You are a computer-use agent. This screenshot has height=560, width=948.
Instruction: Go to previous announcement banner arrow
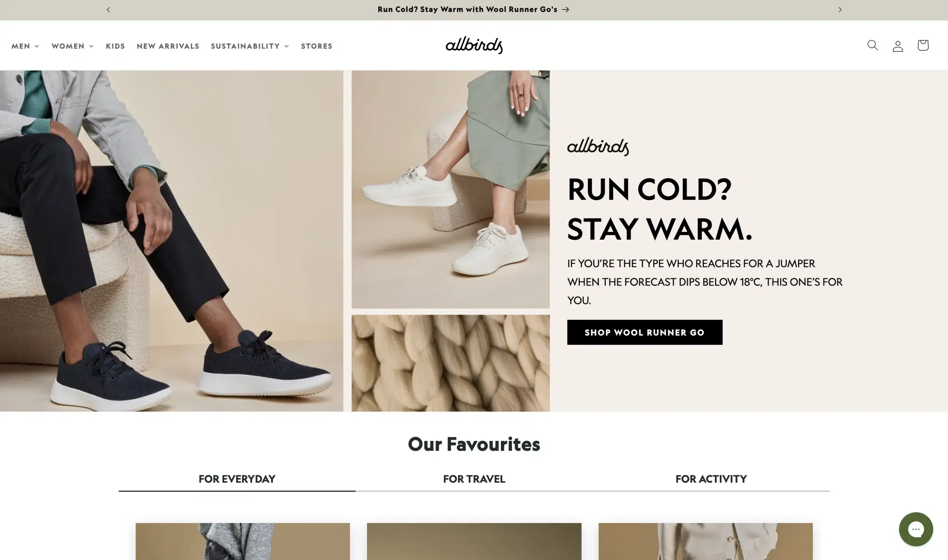109,10
